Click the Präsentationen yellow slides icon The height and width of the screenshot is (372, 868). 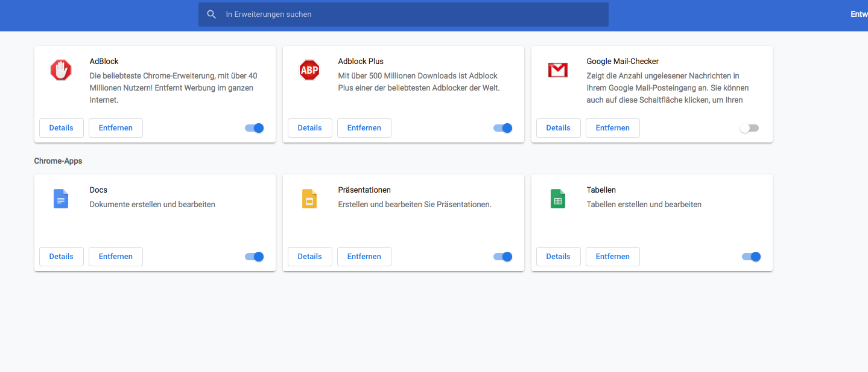point(309,199)
